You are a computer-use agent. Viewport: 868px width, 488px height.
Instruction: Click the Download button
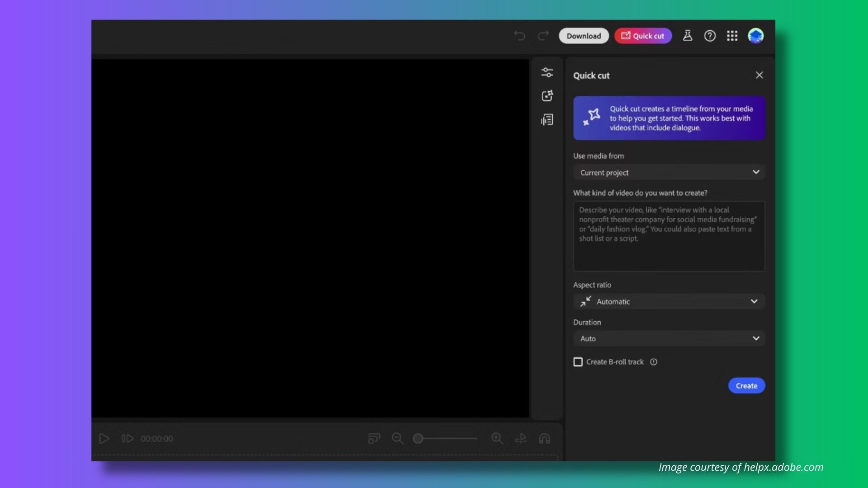[584, 36]
